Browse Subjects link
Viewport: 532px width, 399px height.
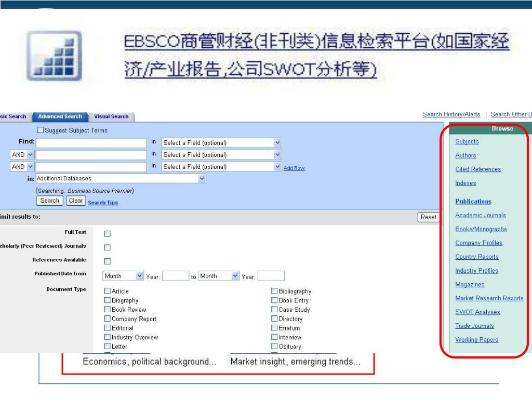point(467,141)
